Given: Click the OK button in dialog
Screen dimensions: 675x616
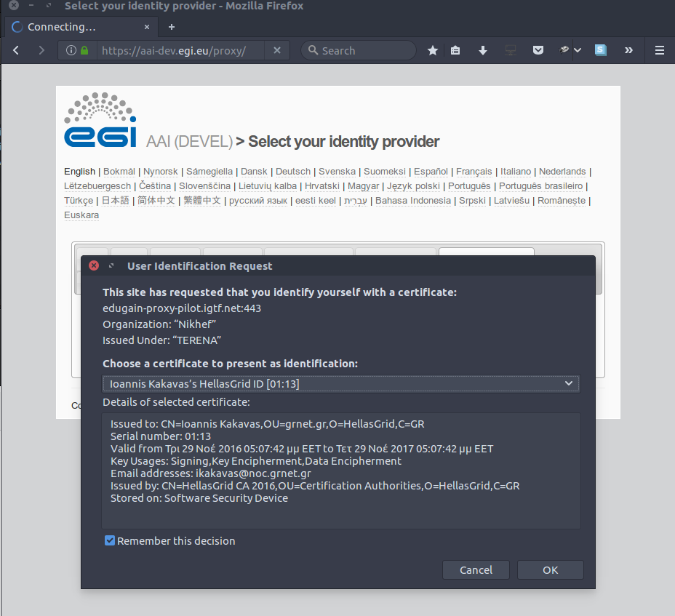Looking at the screenshot, I should point(550,570).
